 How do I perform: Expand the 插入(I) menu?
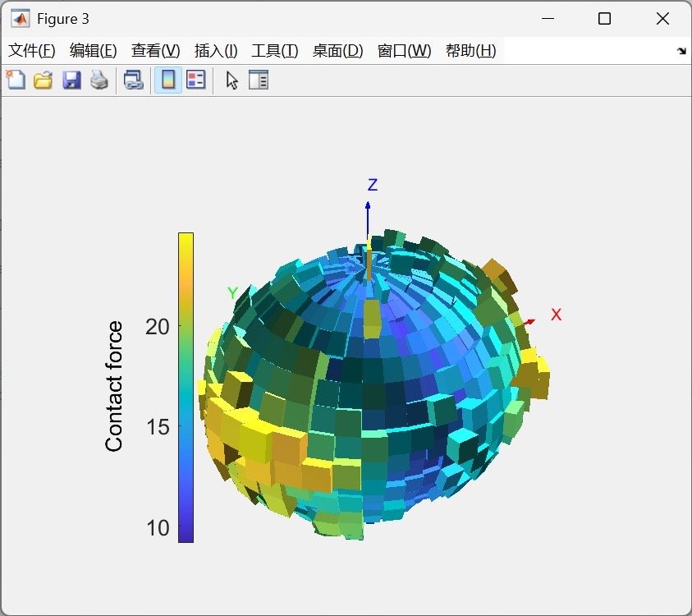point(216,51)
